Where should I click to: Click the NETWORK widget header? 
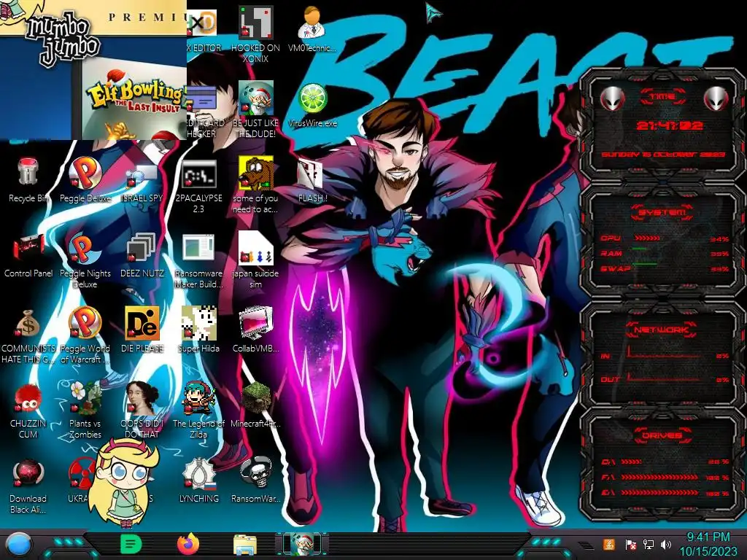[661, 330]
